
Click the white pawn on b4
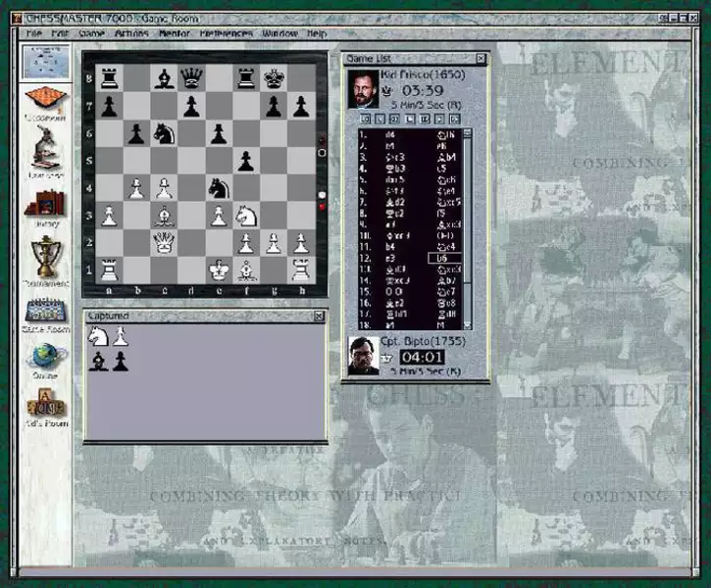pyautogui.click(x=136, y=187)
